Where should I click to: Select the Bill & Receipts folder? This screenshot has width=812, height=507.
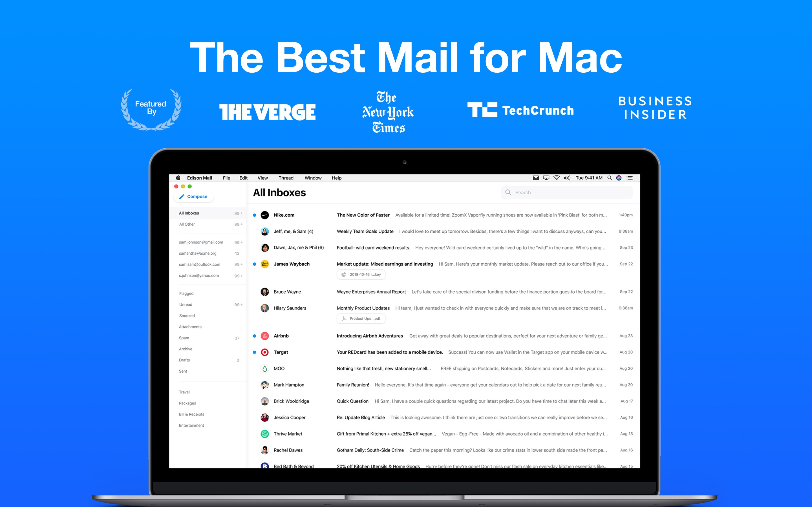tap(192, 413)
